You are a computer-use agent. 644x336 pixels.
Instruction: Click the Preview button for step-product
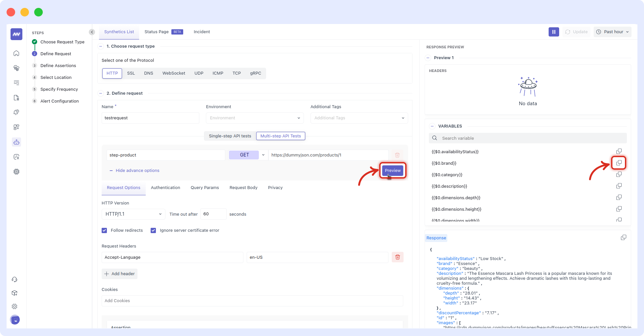pos(392,170)
